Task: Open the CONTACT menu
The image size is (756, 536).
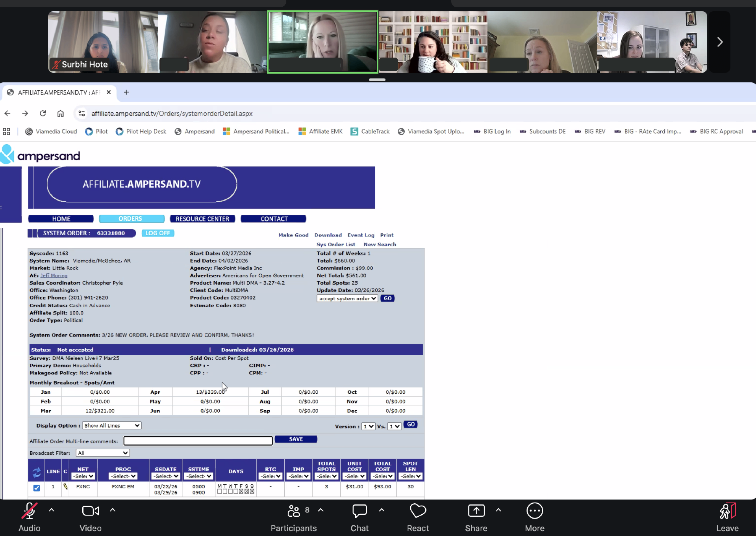Action: (274, 219)
